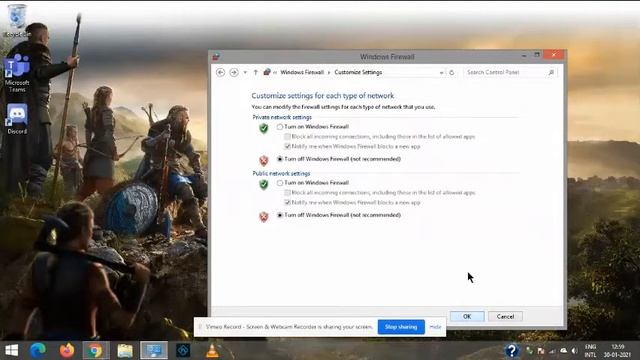Minimize the Windows Firewall window
The height and width of the screenshot is (360, 640).
pyautogui.click(x=524, y=55)
